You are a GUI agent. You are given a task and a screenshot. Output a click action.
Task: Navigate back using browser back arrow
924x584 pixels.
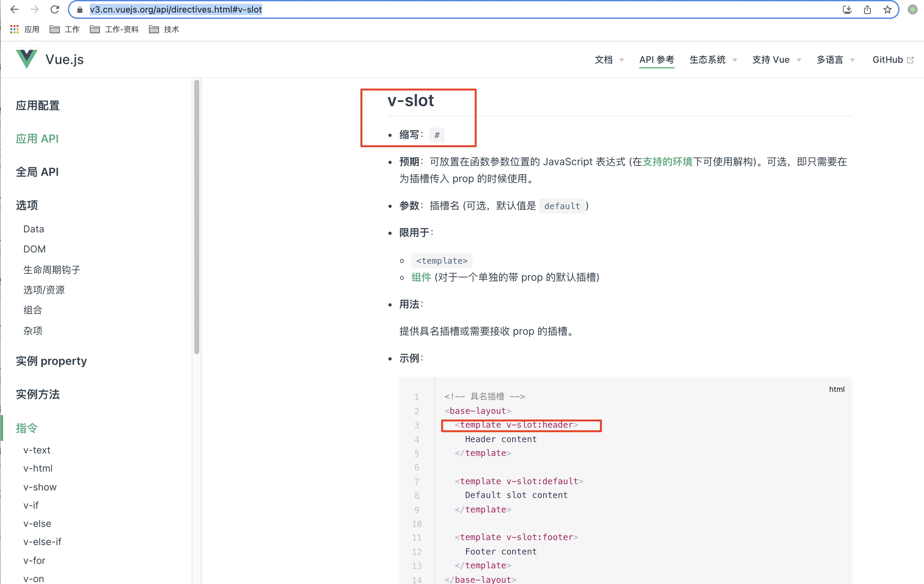(x=14, y=9)
